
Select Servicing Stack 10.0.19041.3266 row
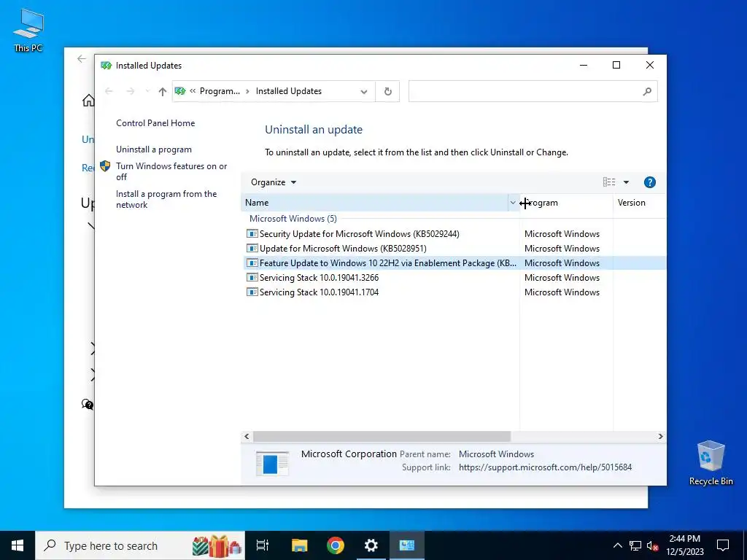(x=454, y=278)
